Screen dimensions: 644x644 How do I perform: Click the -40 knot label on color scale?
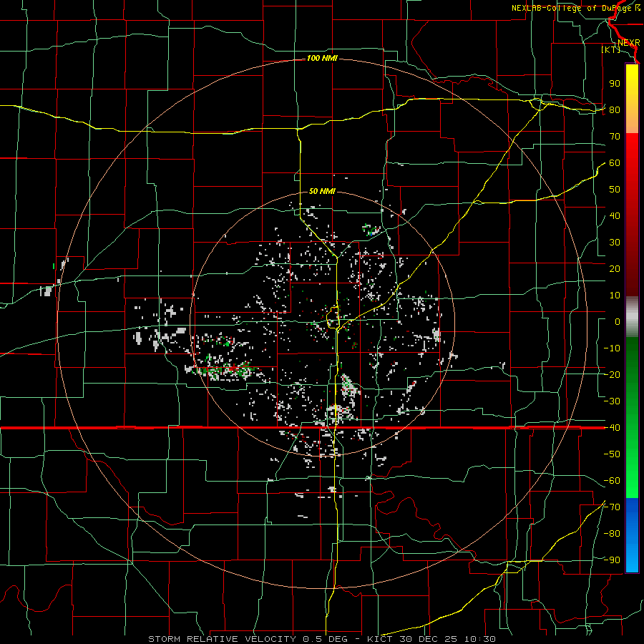[612, 428]
